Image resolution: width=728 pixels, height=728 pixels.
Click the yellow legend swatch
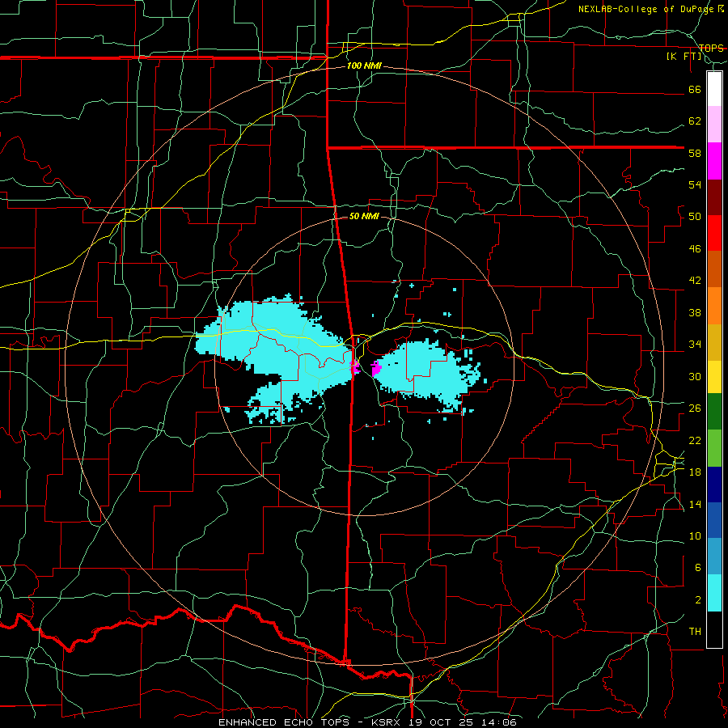tap(714, 377)
